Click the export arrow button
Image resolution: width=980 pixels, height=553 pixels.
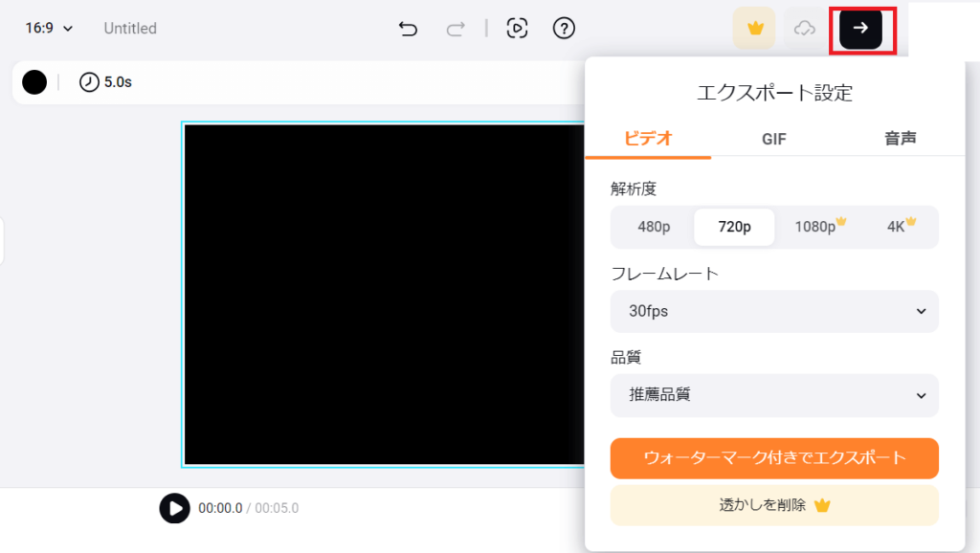pyautogui.click(x=860, y=28)
